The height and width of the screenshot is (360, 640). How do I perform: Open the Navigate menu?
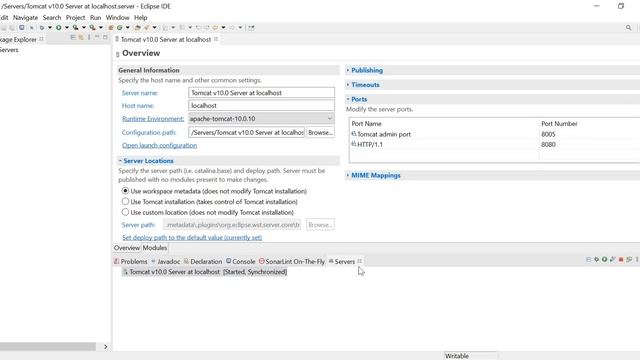point(25,18)
